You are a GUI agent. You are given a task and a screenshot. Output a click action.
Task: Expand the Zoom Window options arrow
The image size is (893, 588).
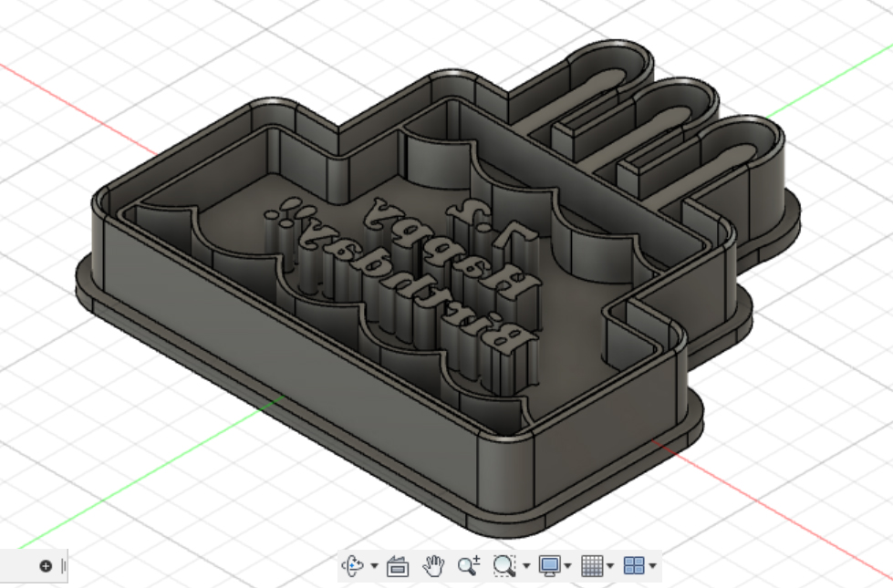pos(526,566)
